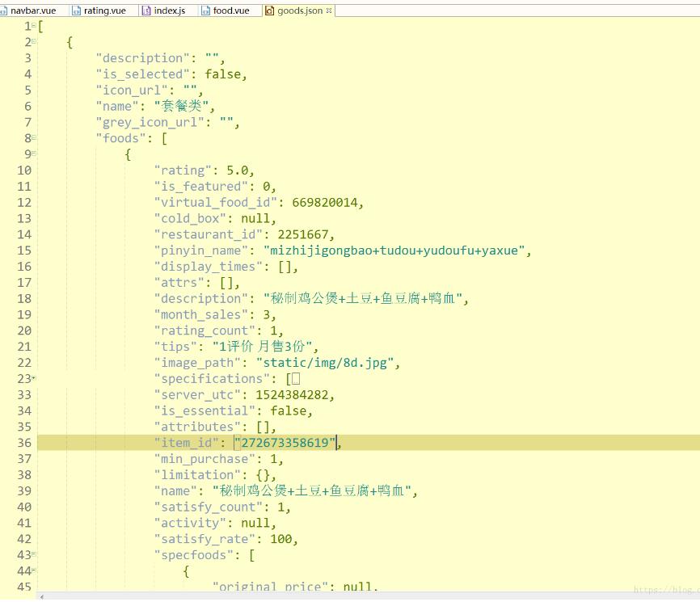Collapse the "specfoods" array at line 43
The width and height of the screenshot is (700, 602).
pos(33,555)
